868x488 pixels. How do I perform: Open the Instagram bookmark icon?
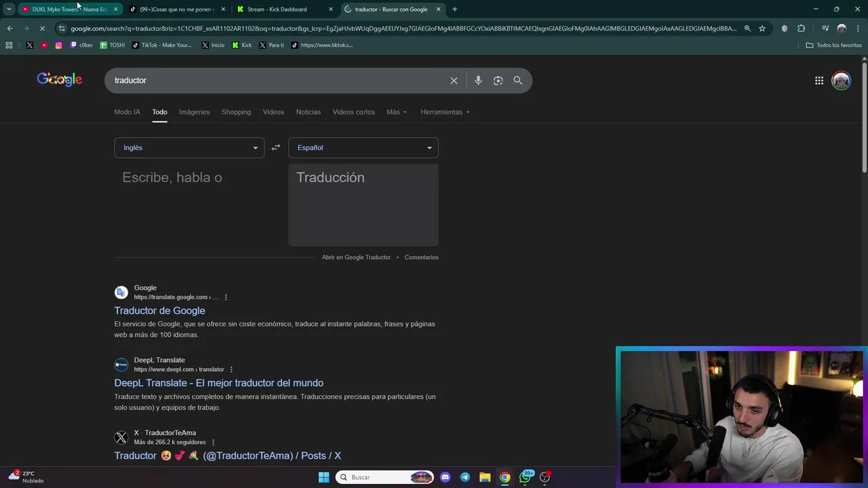point(58,45)
